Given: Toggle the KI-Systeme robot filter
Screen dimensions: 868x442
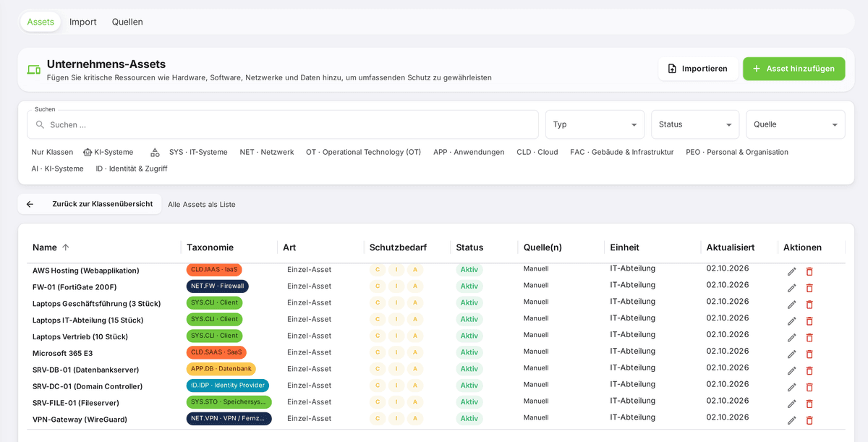Looking at the screenshot, I should (108, 152).
